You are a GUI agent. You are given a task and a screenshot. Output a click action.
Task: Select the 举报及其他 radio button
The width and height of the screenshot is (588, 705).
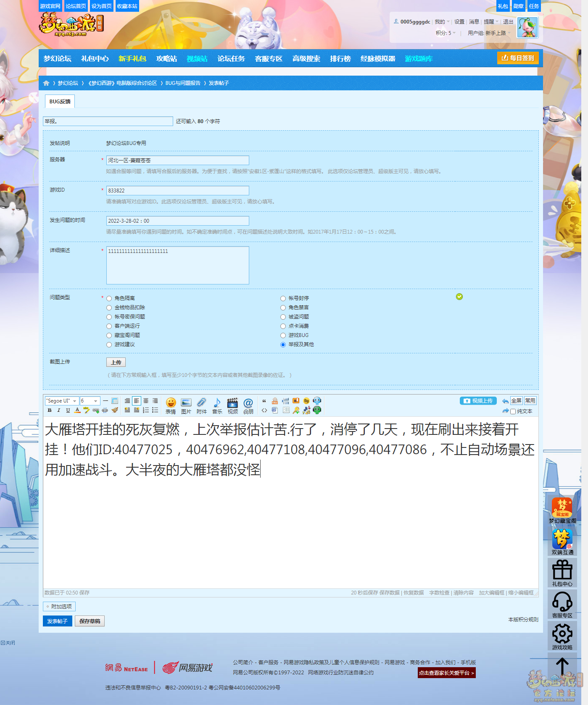click(283, 345)
